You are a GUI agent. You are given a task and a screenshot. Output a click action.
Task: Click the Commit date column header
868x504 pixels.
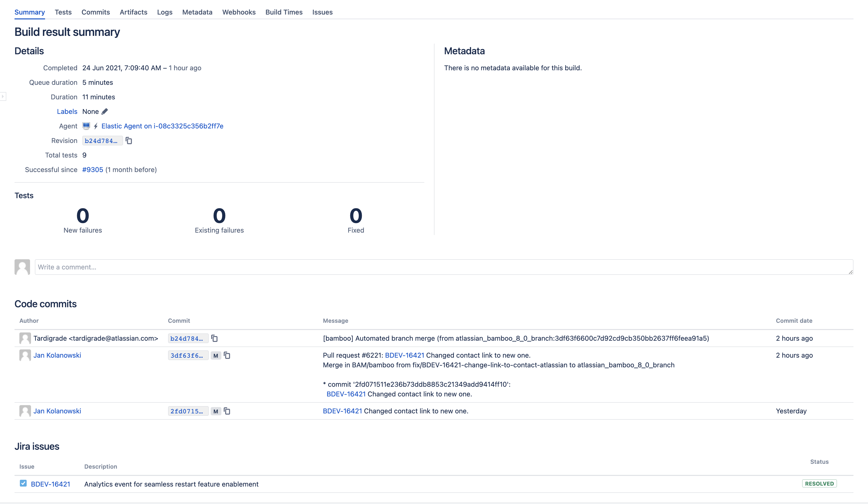(794, 321)
